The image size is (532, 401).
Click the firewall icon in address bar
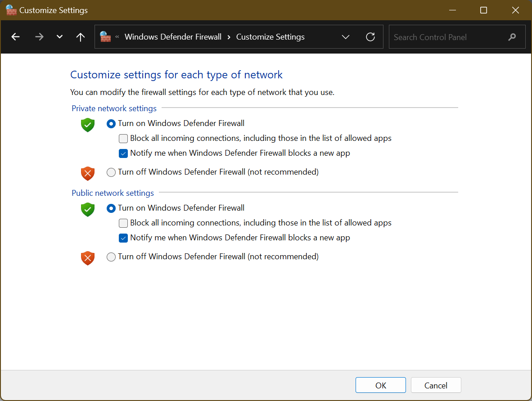pyautogui.click(x=105, y=37)
